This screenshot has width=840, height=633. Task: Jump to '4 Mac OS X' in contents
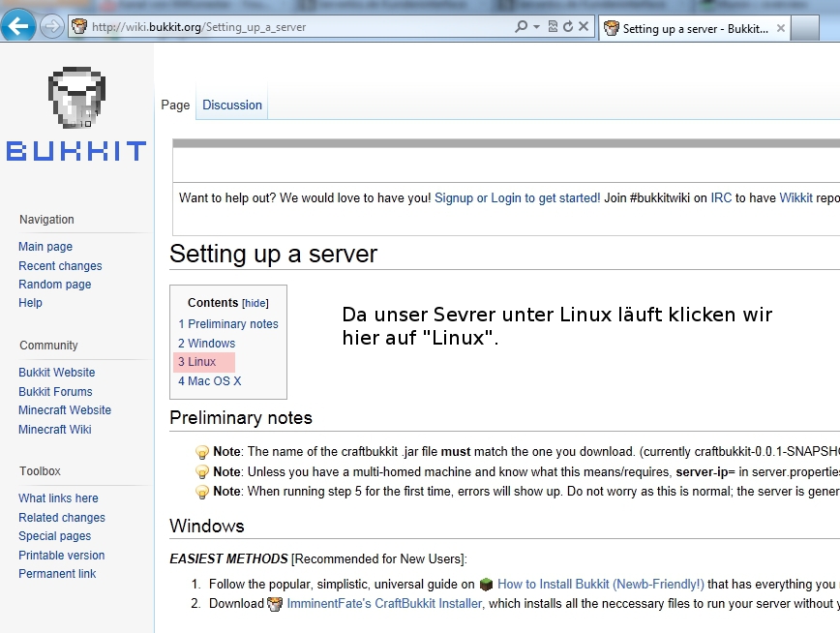209,381
